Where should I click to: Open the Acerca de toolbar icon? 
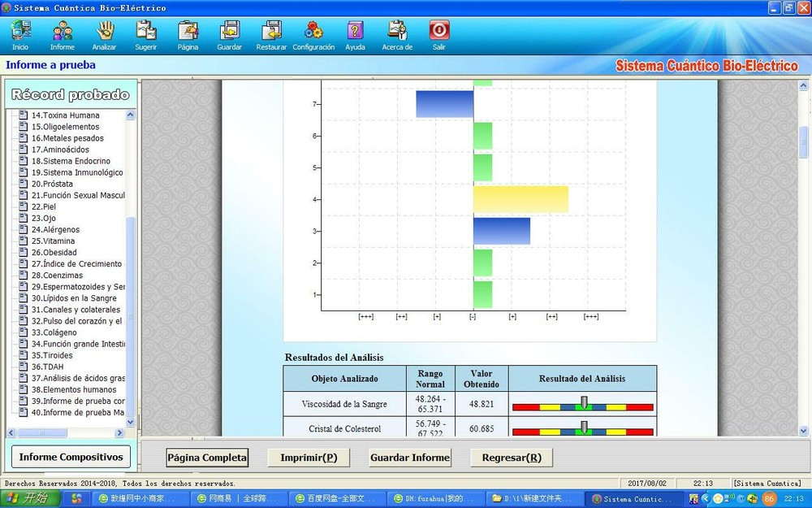(396, 31)
